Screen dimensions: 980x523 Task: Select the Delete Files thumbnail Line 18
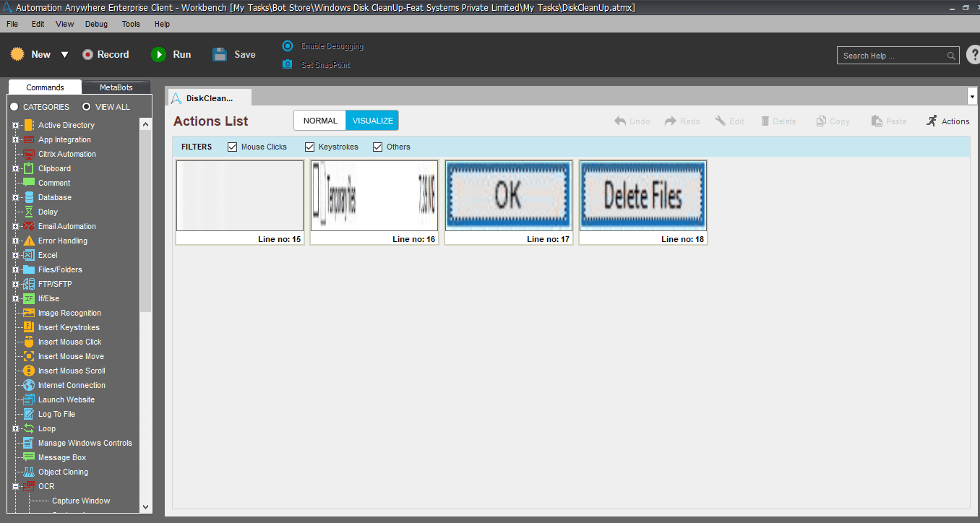[x=642, y=203]
